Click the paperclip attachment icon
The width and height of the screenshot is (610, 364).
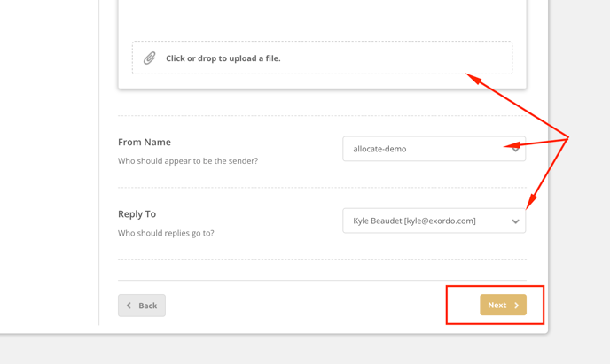[150, 58]
